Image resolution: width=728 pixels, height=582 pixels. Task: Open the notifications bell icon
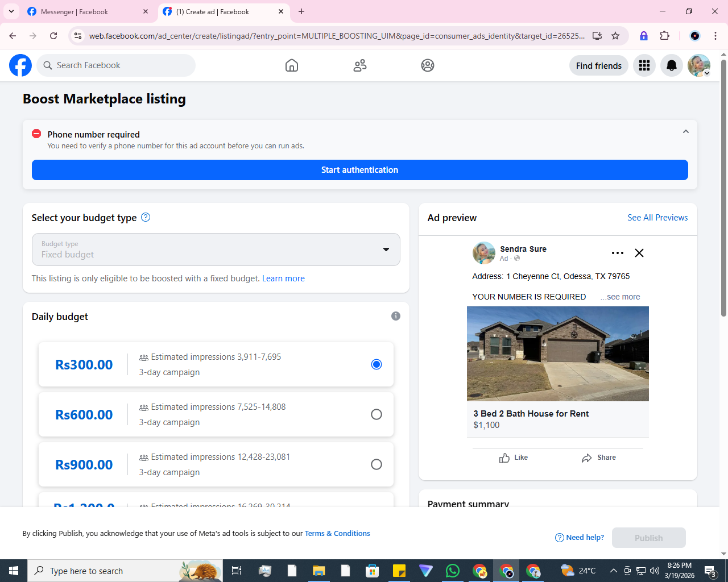(x=672, y=65)
